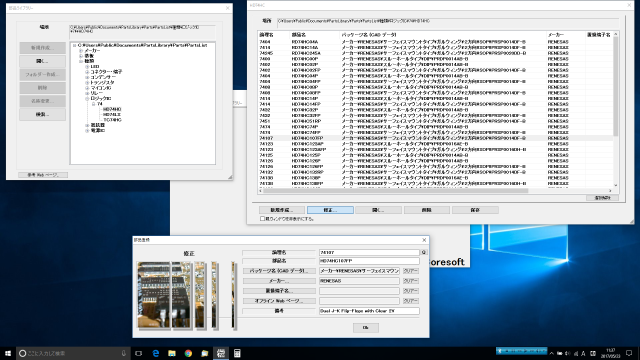640x360 pixels.
Task: Expand the コネクター・端子 tree node
Action: tap(87, 72)
